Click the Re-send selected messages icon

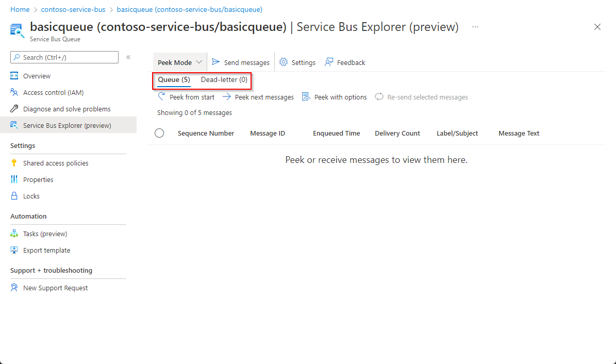pos(379,97)
